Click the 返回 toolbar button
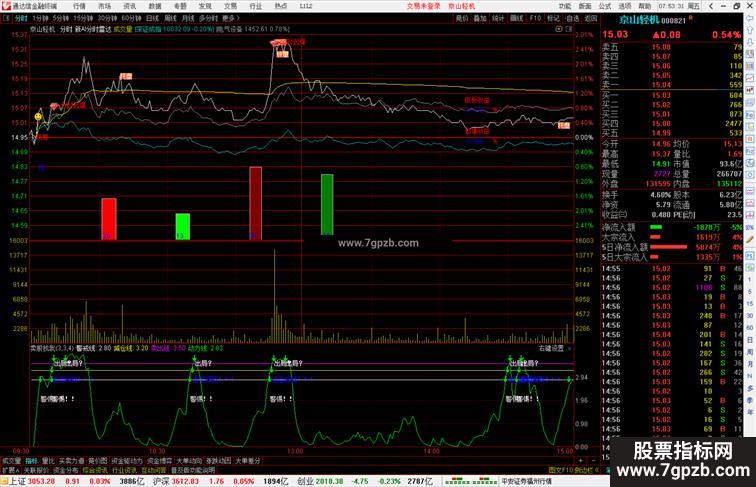 [x=591, y=18]
